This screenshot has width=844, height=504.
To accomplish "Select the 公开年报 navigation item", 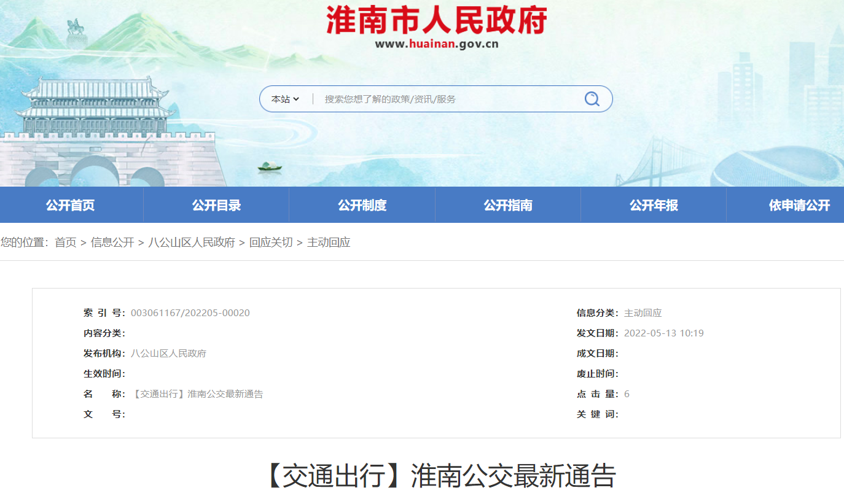I will [653, 204].
